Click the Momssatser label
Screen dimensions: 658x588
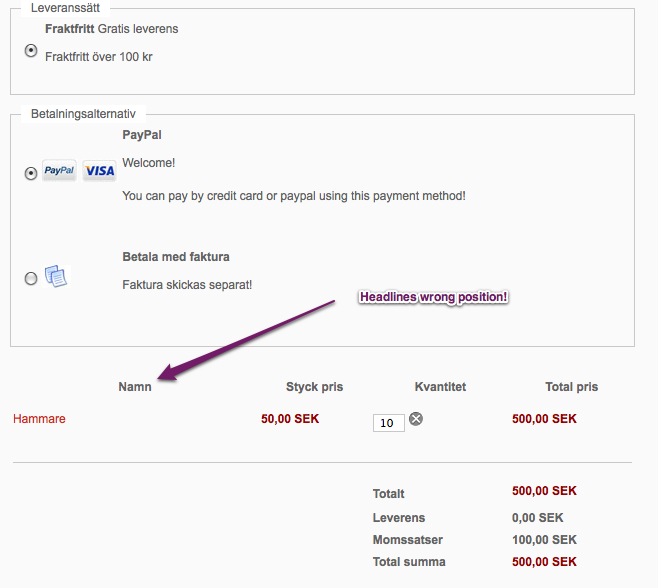[x=406, y=540]
